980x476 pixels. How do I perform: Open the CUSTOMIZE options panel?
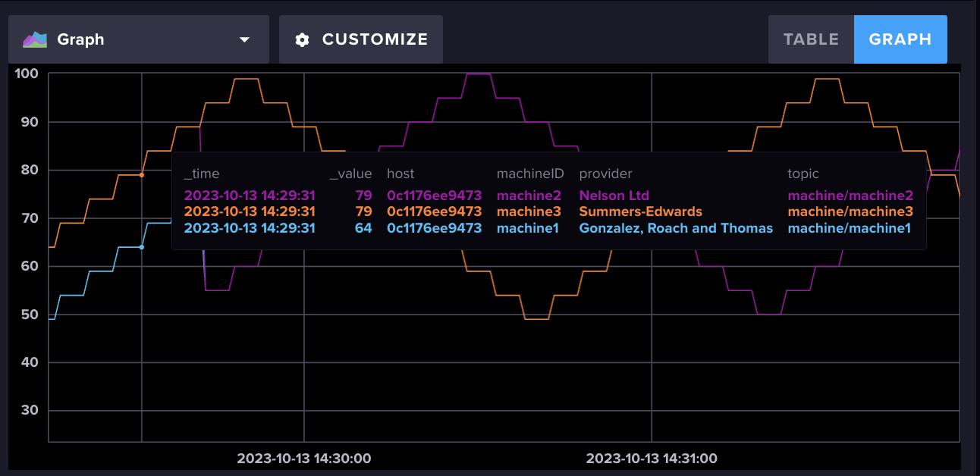(361, 39)
